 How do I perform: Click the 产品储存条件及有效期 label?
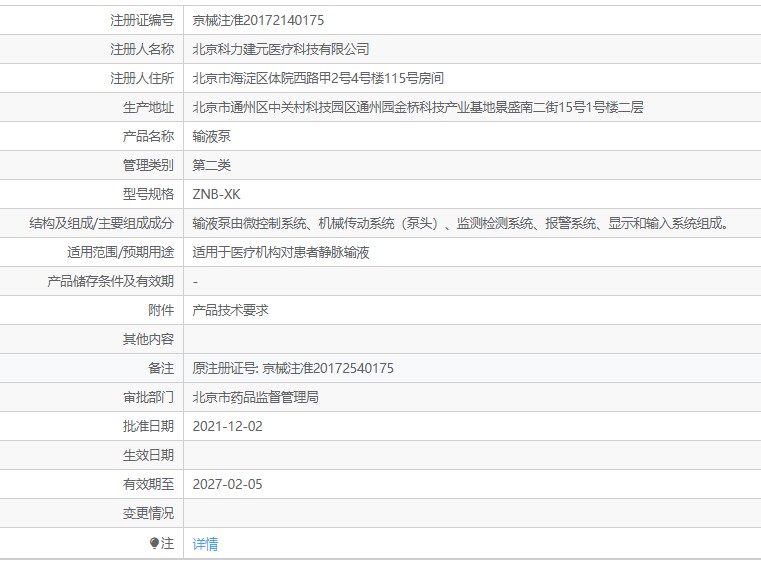[110, 281]
